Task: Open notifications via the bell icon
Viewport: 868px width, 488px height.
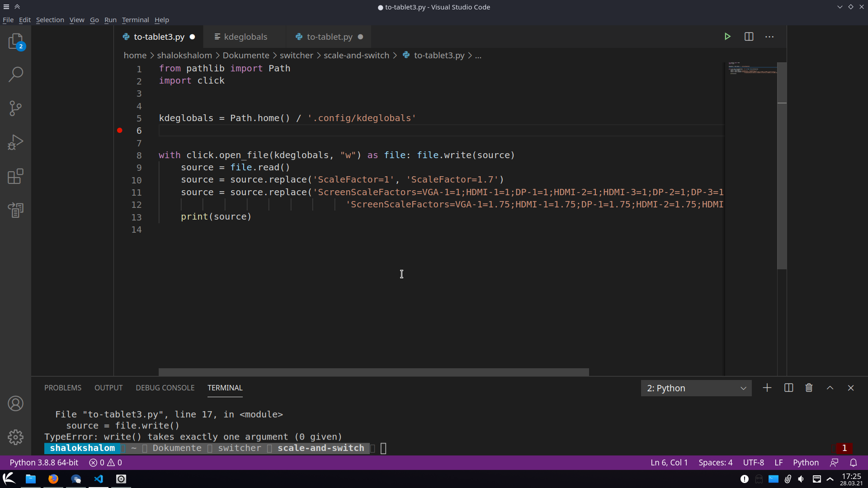Action: tap(854, 462)
